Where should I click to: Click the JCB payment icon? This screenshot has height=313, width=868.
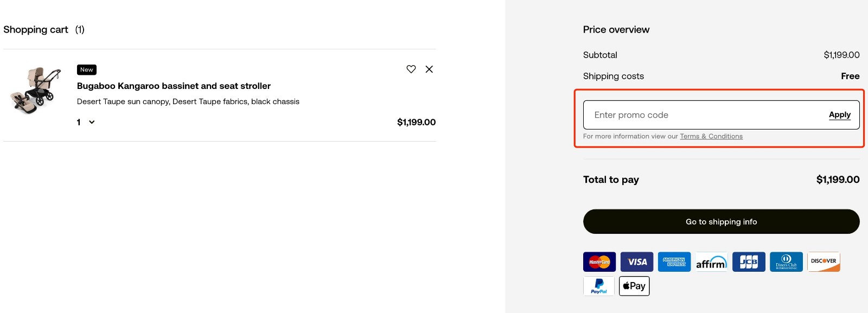[749, 261]
